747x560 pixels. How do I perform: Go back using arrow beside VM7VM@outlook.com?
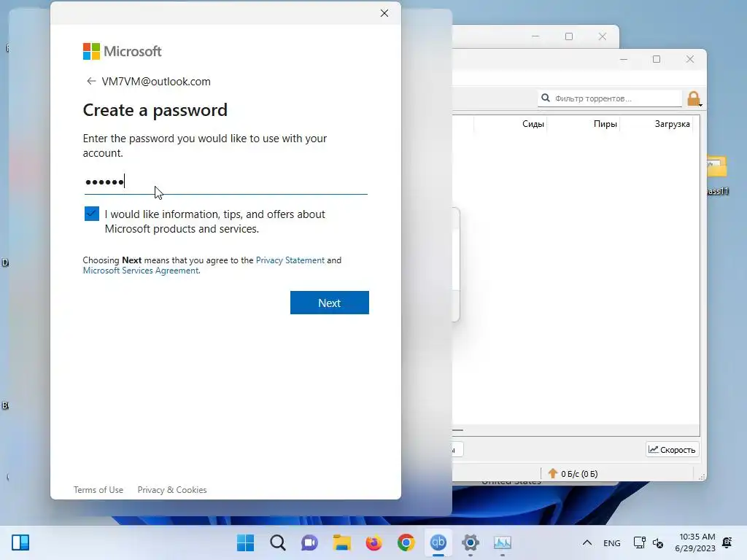(91, 81)
